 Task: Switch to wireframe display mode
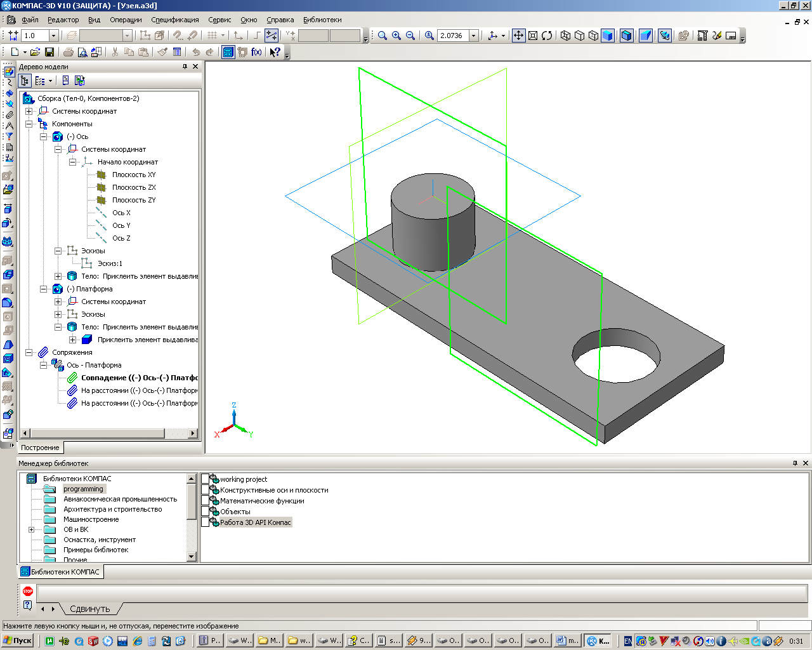coord(565,36)
